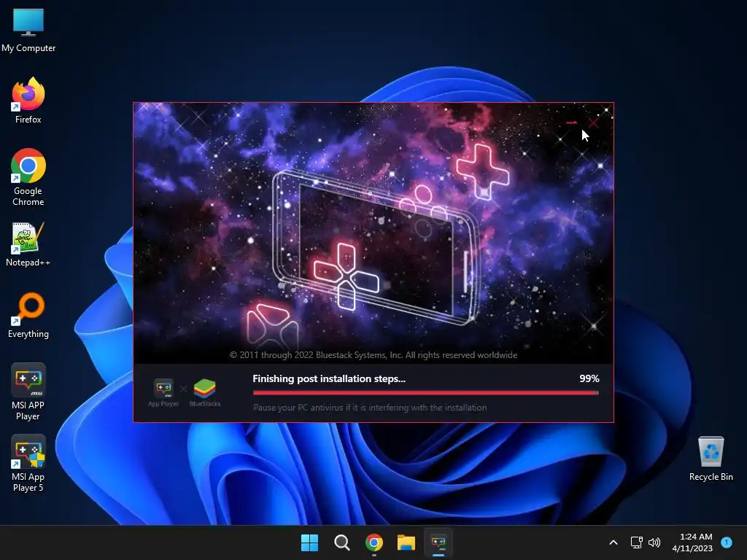
Task: Open Google Chrome desktop shortcut
Action: 28,176
